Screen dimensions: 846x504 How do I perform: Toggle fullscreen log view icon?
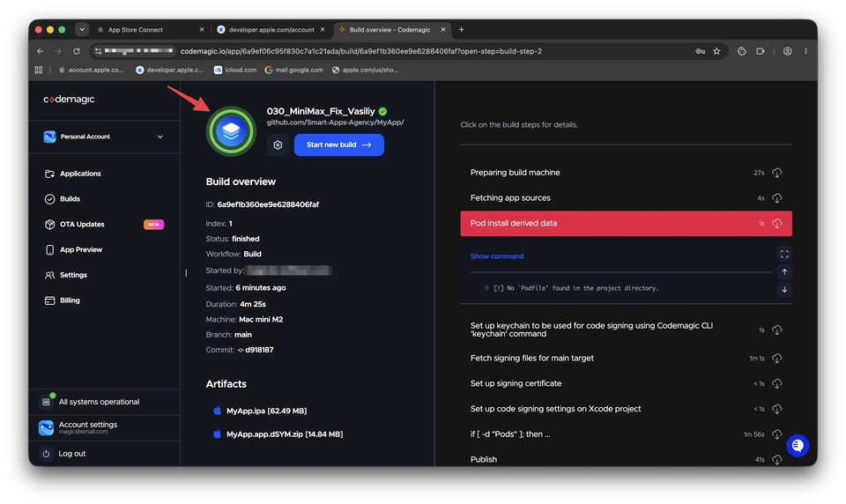pos(784,254)
